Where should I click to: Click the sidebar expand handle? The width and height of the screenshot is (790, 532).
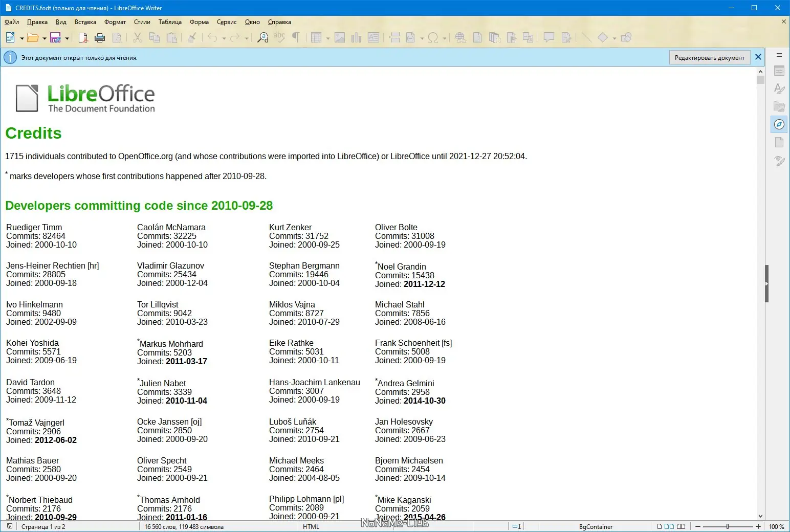pos(766,283)
